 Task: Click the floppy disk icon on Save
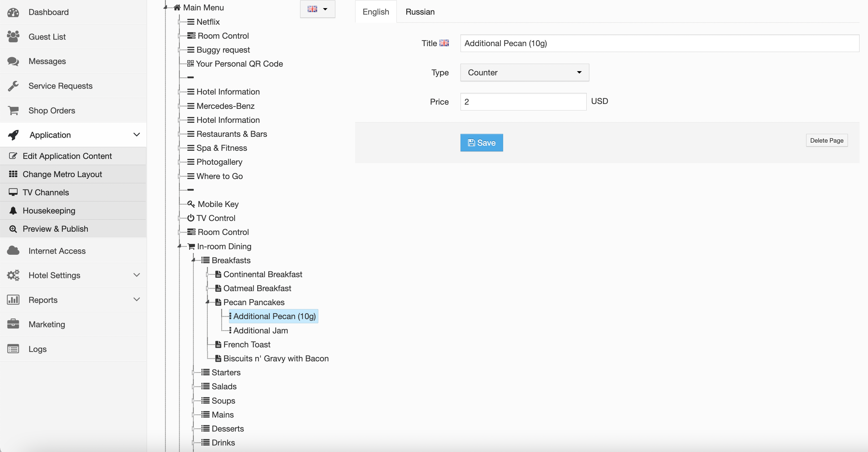[472, 143]
